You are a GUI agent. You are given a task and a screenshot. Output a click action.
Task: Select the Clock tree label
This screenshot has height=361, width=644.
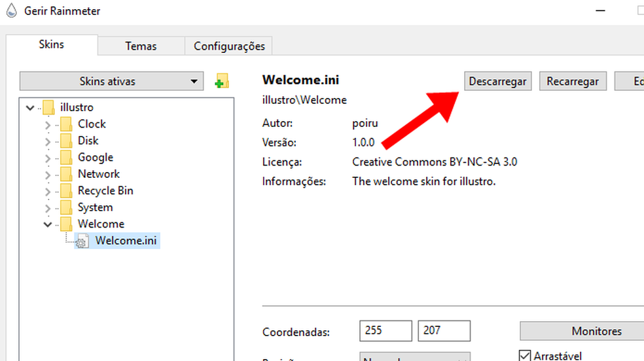[92, 124]
